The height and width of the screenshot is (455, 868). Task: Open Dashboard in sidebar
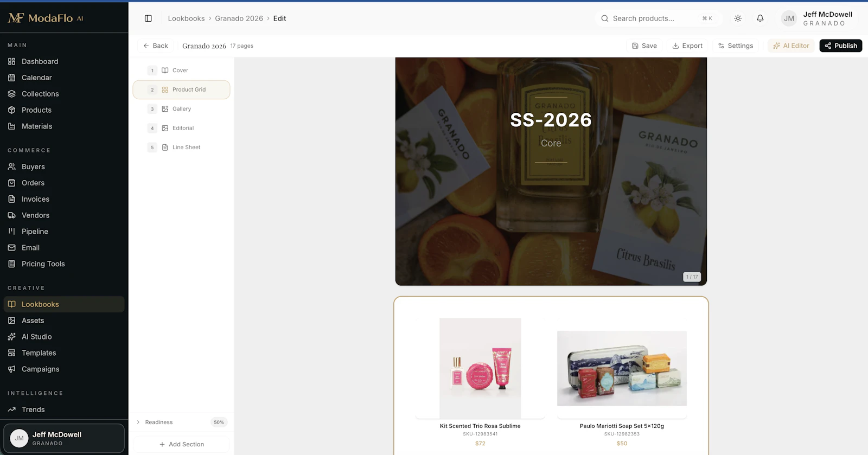coord(64,61)
